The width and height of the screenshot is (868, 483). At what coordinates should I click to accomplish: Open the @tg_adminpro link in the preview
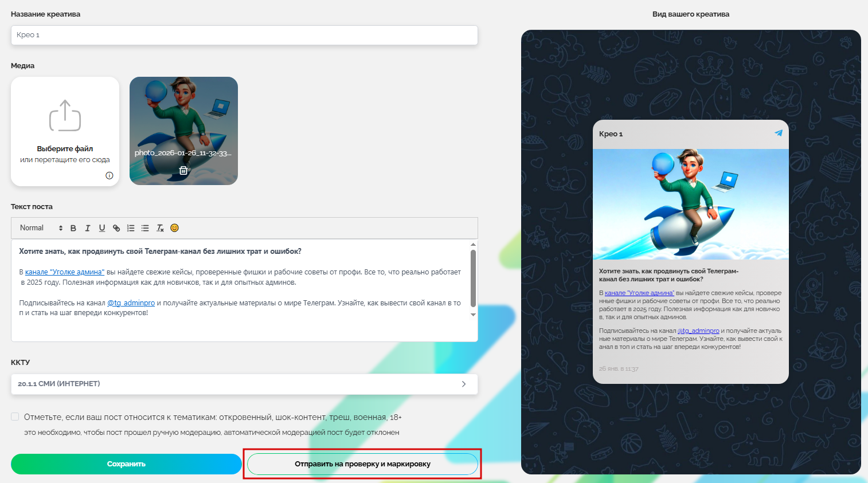[x=698, y=331]
